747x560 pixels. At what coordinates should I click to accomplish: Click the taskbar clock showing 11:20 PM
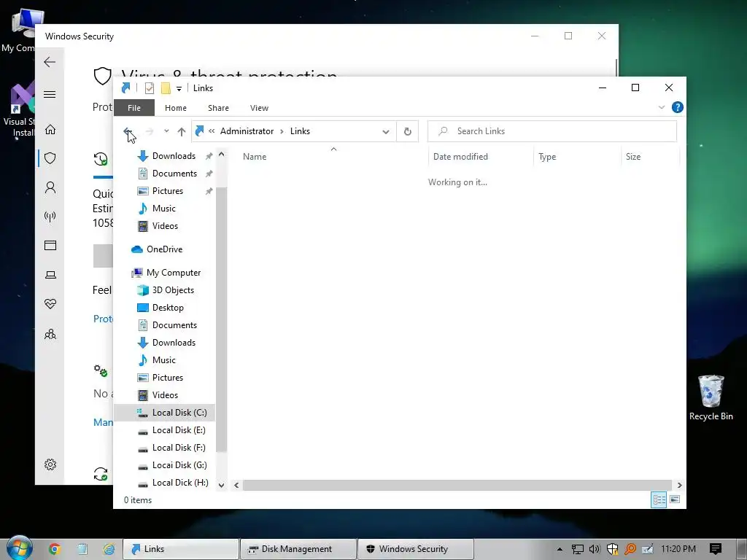678,549
